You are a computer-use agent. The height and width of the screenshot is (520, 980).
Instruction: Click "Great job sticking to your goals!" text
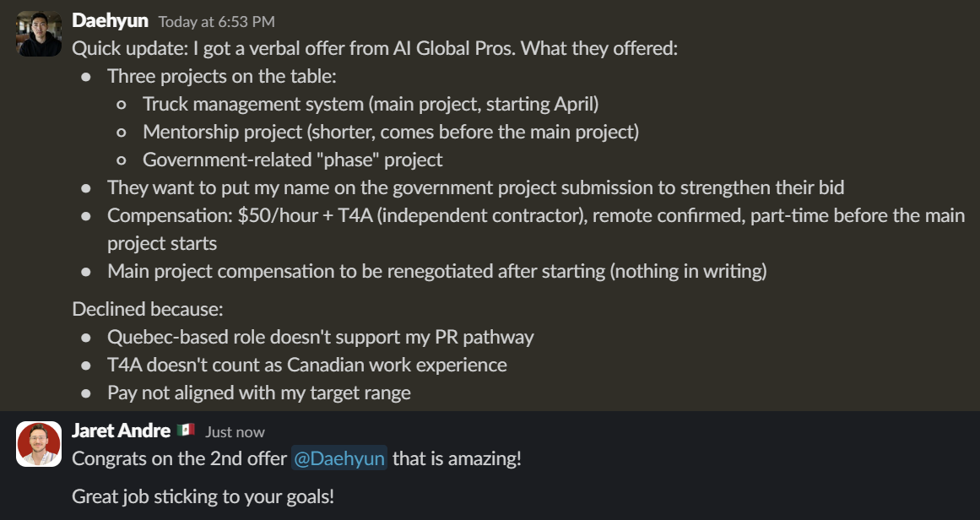[203, 496]
